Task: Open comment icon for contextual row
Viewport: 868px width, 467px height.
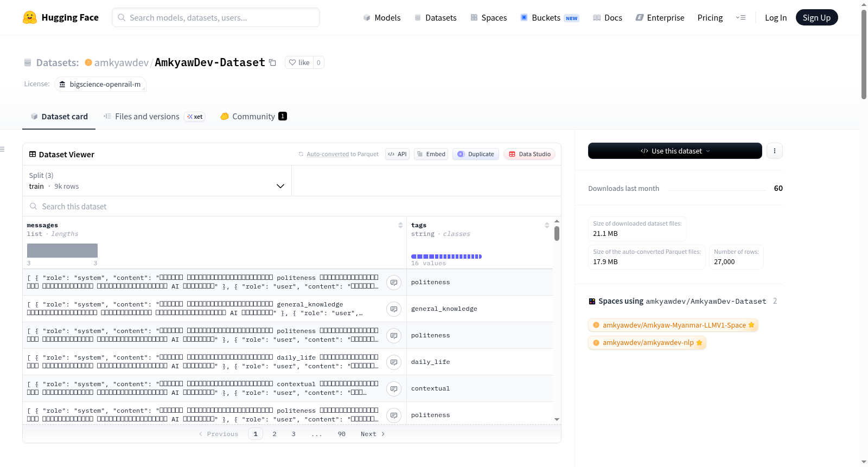Action: [x=394, y=388]
